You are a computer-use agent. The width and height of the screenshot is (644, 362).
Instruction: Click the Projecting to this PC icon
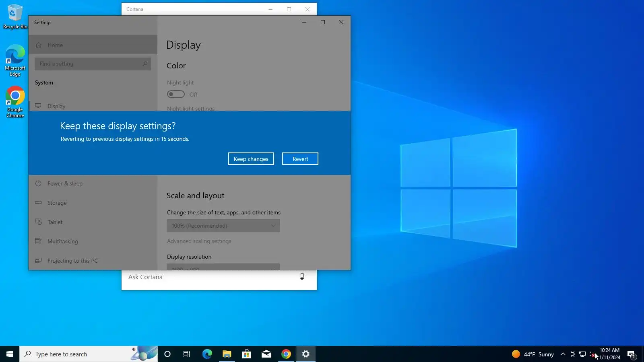click(38, 260)
